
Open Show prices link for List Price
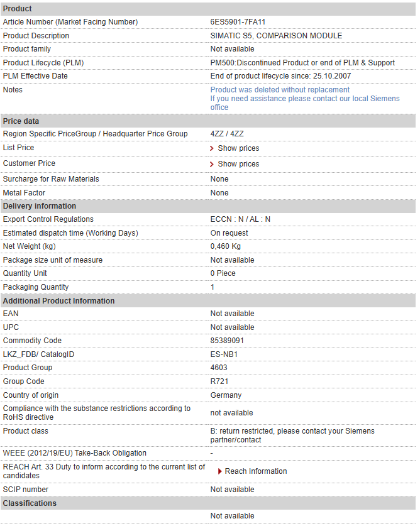point(238,148)
